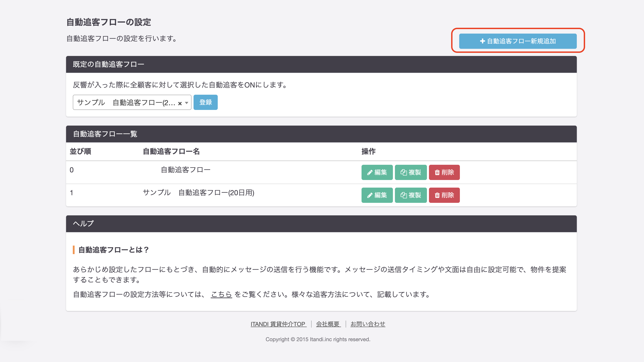Delete the flow in row 0

444,172
